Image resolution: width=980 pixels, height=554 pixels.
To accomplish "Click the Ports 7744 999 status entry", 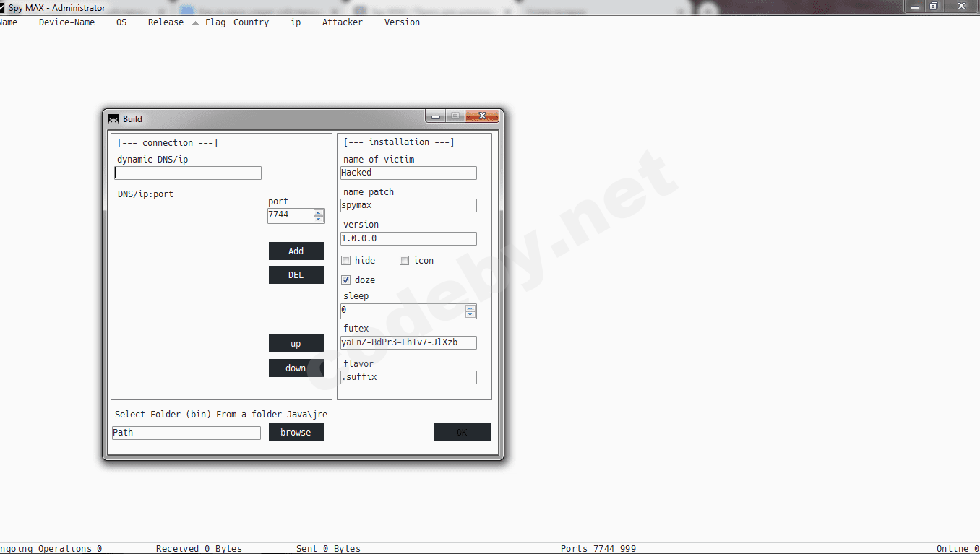I will tap(598, 549).
